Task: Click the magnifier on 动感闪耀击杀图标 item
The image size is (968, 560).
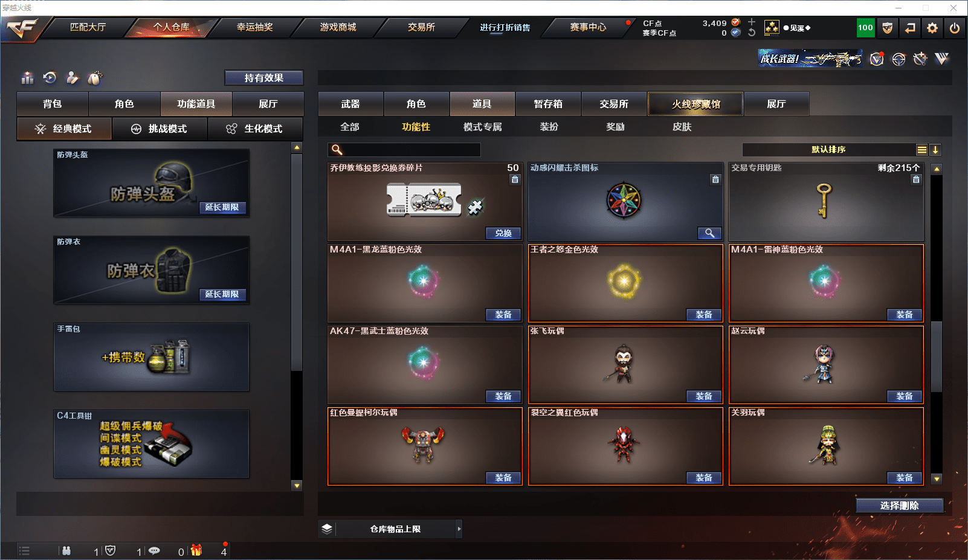Action: [710, 233]
